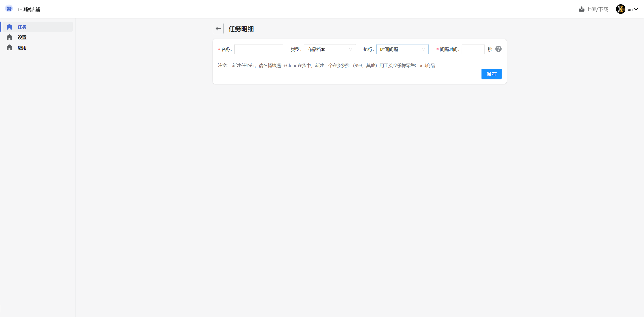
Task: Click into the 间隔时间 seconds input
Action: point(473,49)
